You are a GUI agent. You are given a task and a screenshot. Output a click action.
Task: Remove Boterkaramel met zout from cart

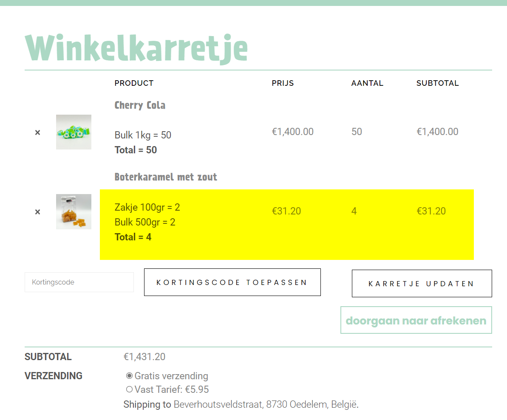pyautogui.click(x=37, y=212)
